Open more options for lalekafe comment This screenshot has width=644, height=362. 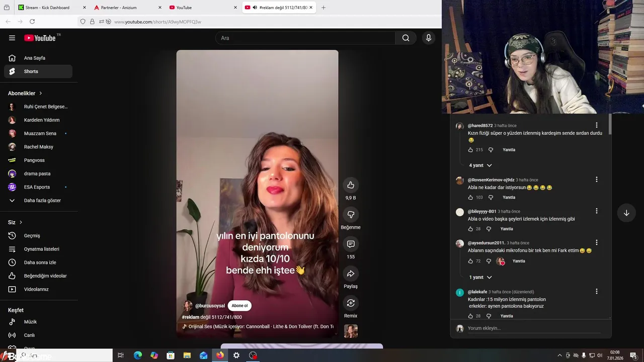(x=597, y=292)
